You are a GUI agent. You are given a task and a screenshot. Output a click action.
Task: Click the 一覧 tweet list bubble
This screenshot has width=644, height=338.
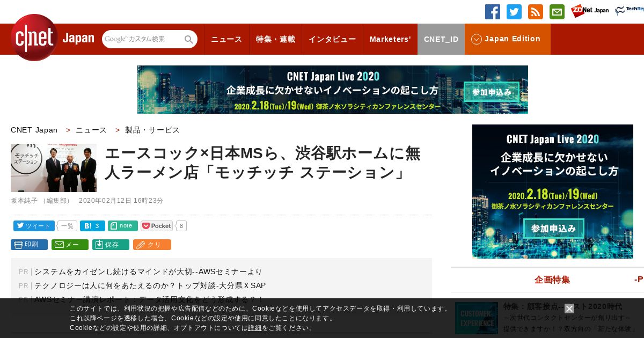(x=67, y=226)
